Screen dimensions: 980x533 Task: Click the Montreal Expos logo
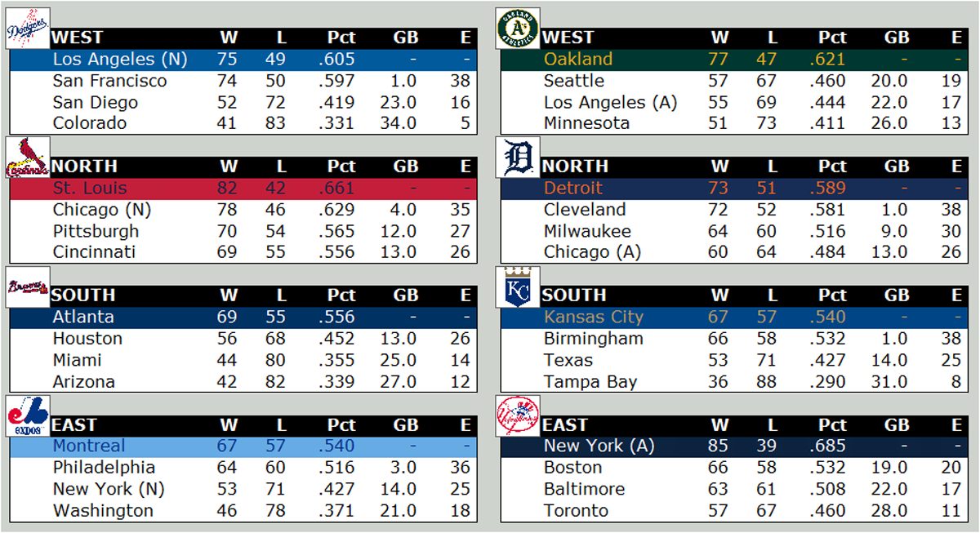[x=29, y=416]
